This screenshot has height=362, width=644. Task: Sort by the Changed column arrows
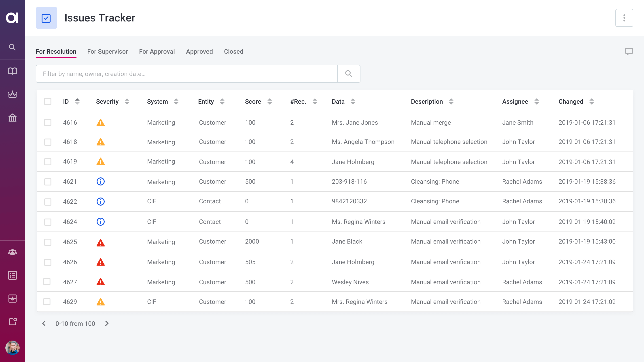tap(591, 101)
